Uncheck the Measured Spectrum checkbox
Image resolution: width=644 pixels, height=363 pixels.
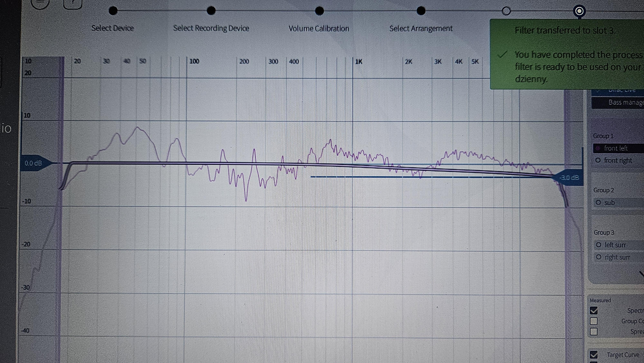593,310
